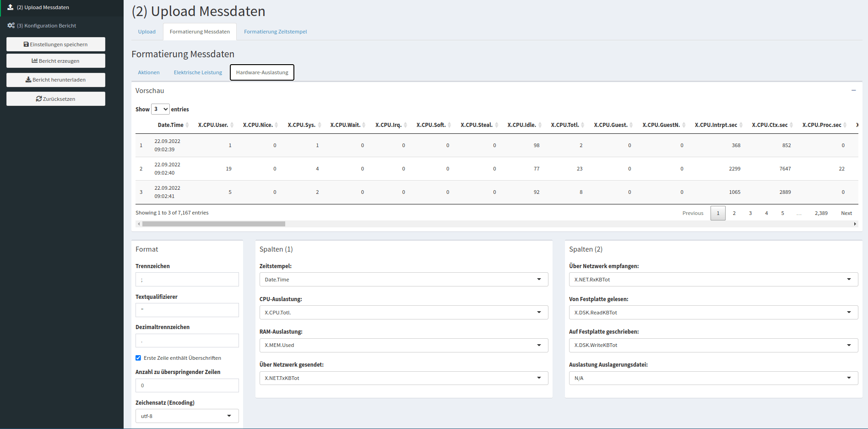Image resolution: width=868 pixels, height=429 pixels.
Task: Click the floppy disk icon on Einstellungen speichern
Action: click(x=27, y=44)
